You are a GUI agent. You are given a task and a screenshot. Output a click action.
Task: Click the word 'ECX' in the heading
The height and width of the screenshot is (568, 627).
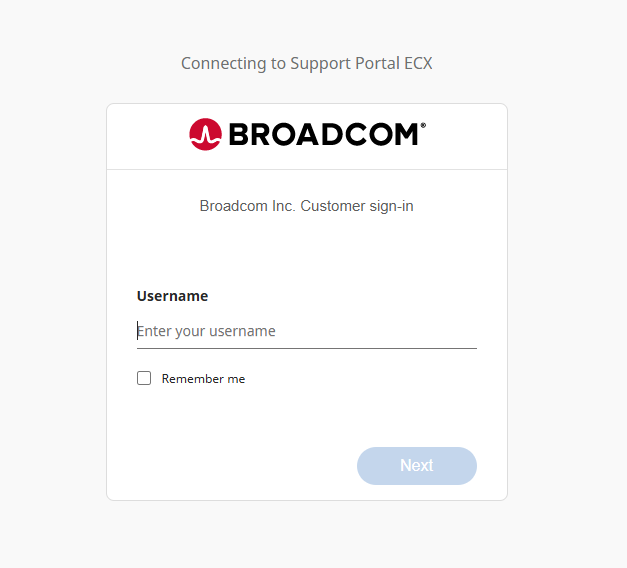pos(415,63)
